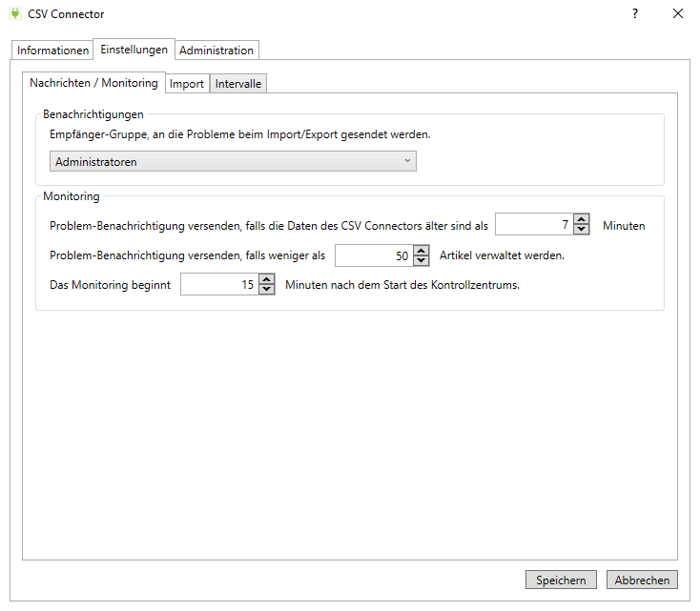
Task: Click the help question mark button
Action: tap(635, 14)
